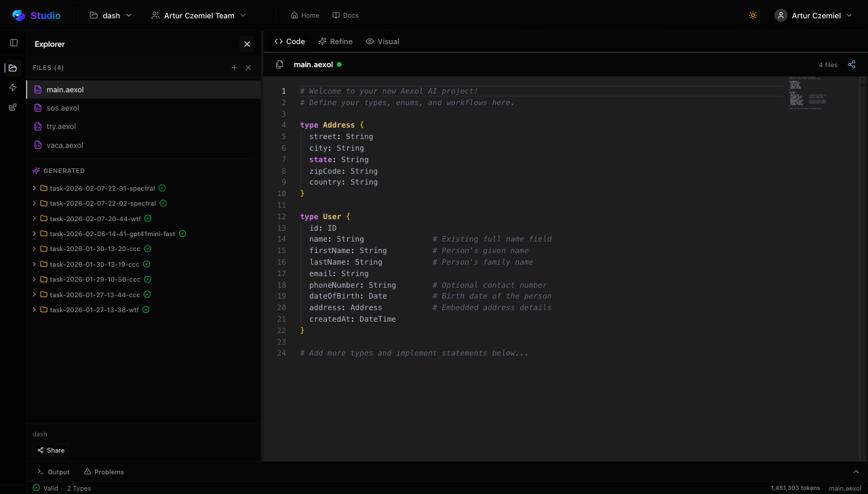868x494 pixels.
Task: Open the blocks extensions icon in sidebar
Action: (x=13, y=107)
